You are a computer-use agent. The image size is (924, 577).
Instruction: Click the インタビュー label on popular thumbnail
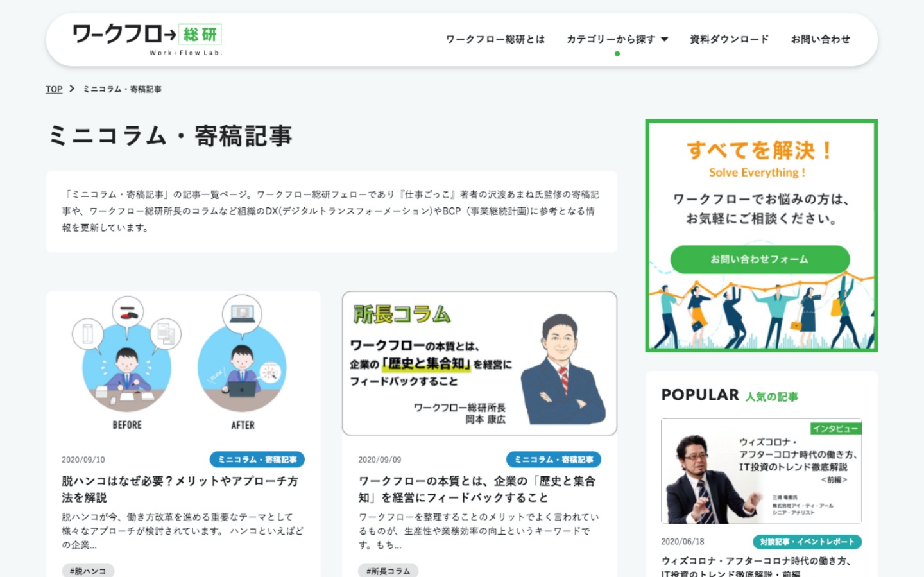pyautogui.click(x=836, y=429)
